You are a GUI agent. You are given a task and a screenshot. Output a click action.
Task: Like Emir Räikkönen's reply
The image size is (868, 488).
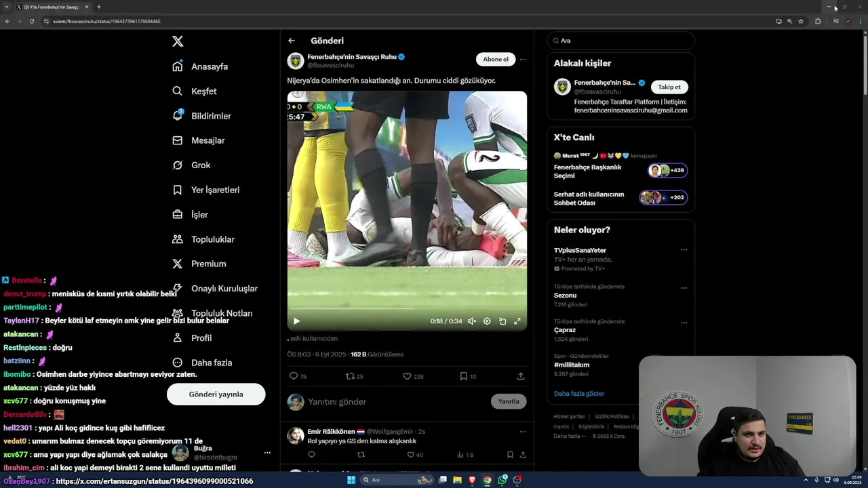[414, 455]
